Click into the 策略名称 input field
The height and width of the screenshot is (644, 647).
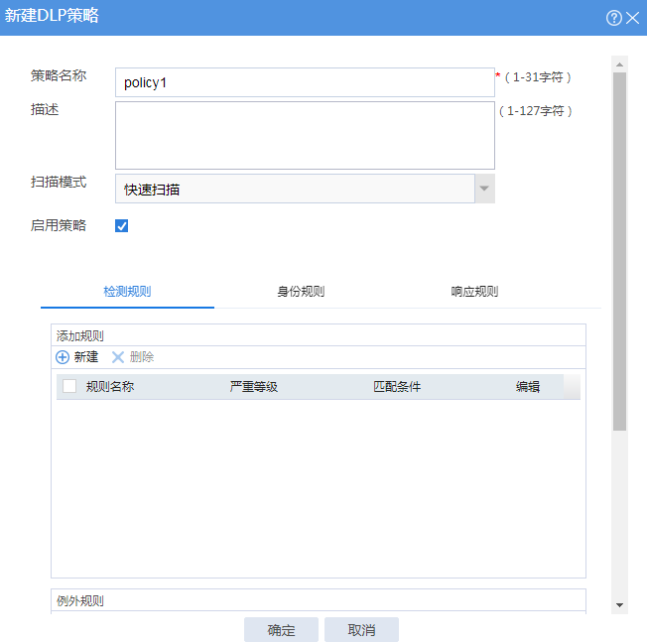click(304, 82)
